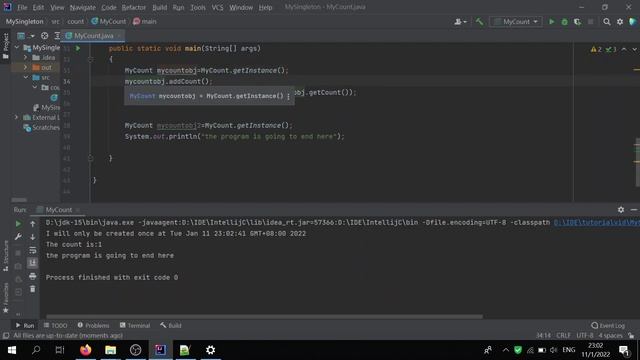The height and width of the screenshot is (360, 640).
Task: Toggle soft-wrap in the Run console
Action: pos(33,250)
